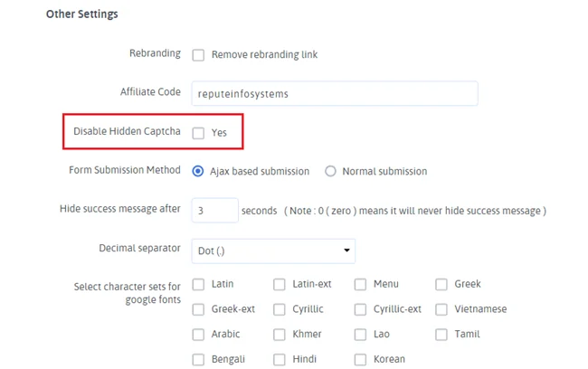
Task: Click the hide success message seconds field
Action: pyautogui.click(x=214, y=211)
